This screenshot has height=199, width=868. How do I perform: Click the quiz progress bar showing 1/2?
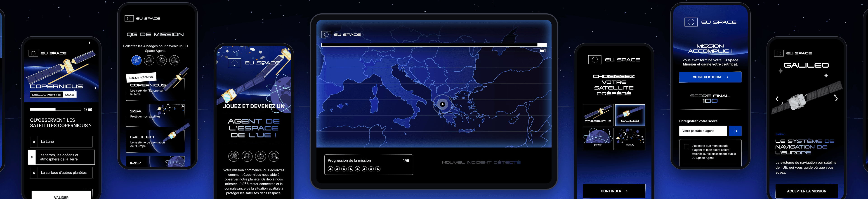tap(55, 109)
